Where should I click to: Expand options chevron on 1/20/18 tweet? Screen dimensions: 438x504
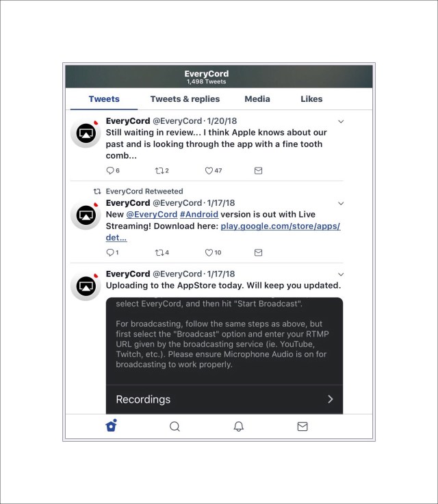pyautogui.click(x=341, y=122)
